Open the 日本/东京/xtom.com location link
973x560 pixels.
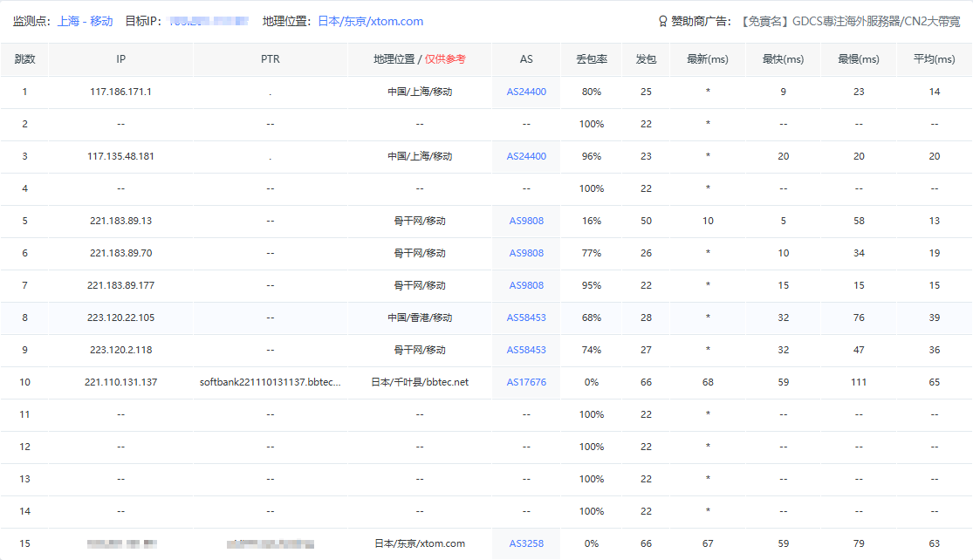(371, 21)
